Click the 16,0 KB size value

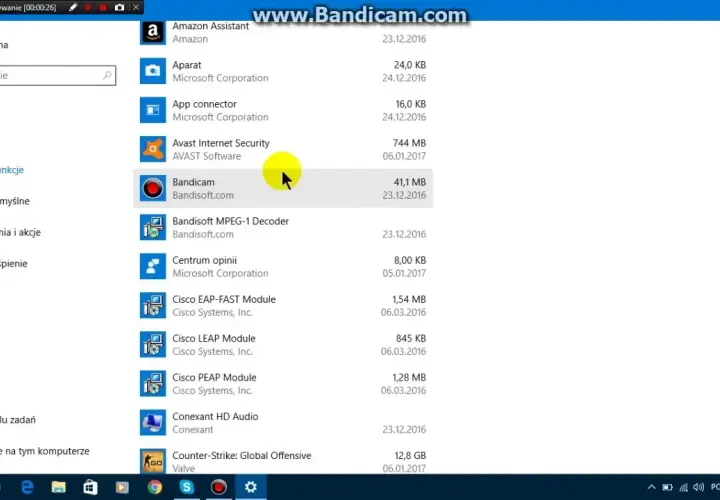click(411, 104)
